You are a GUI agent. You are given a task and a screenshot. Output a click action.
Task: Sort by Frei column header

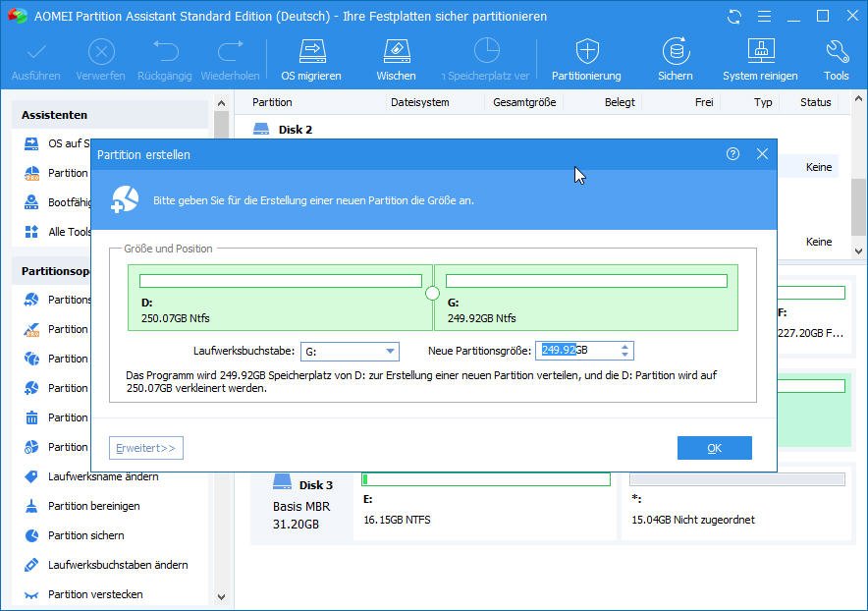click(704, 102)
